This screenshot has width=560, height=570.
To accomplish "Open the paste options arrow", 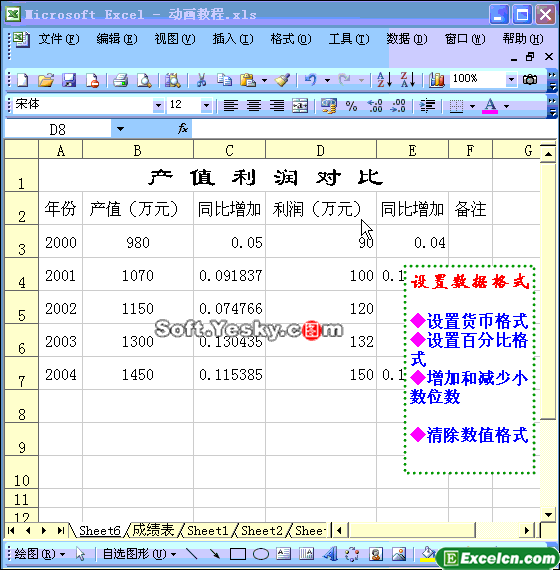I will tap(264, 80).
